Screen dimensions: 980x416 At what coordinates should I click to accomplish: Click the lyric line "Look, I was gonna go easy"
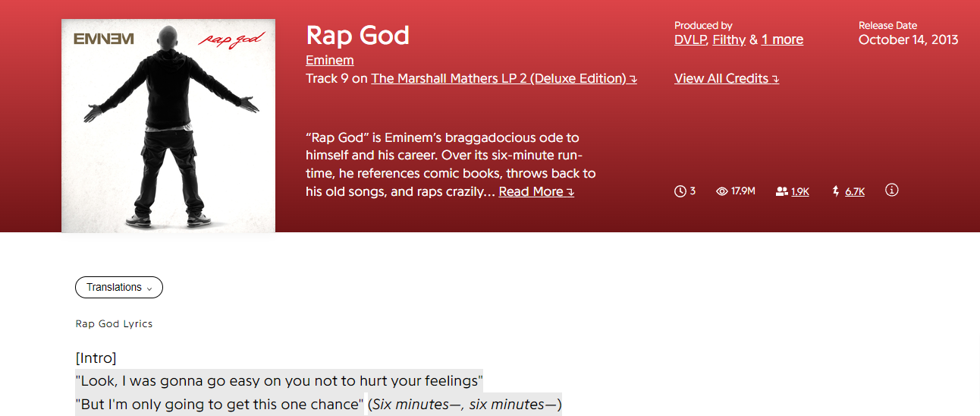click(279, 380)
